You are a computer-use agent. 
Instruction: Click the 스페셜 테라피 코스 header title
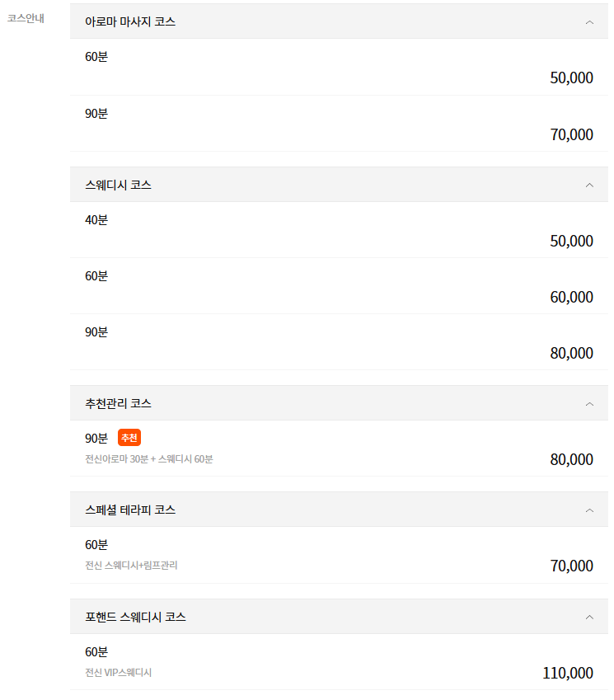(x=130, y=510)
